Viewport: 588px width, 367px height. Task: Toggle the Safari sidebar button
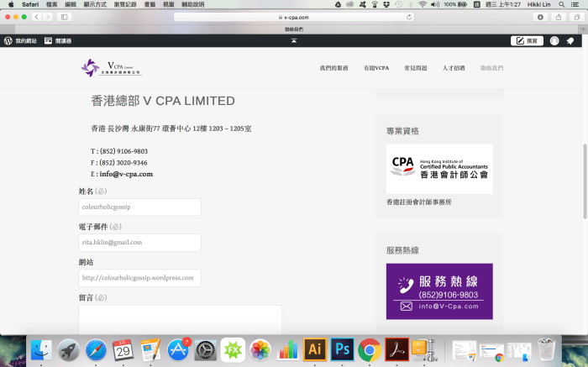[65, 17]
